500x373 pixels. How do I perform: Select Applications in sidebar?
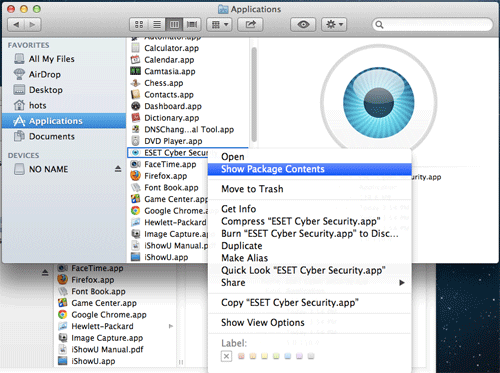point(64,121)
